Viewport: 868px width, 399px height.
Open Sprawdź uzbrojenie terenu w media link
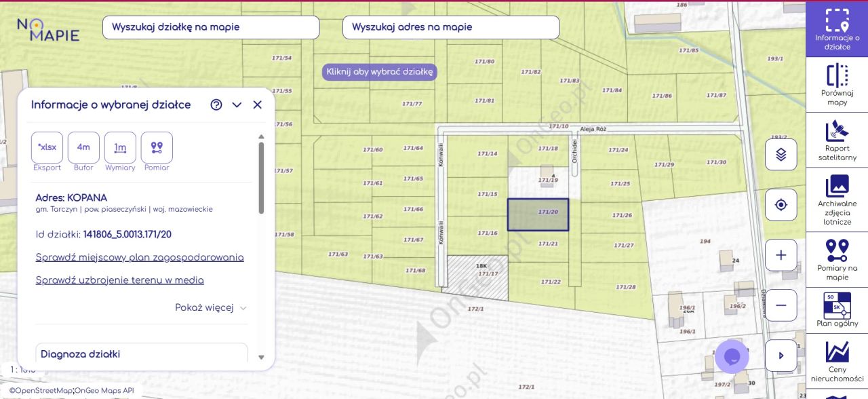tap(119, 280)
